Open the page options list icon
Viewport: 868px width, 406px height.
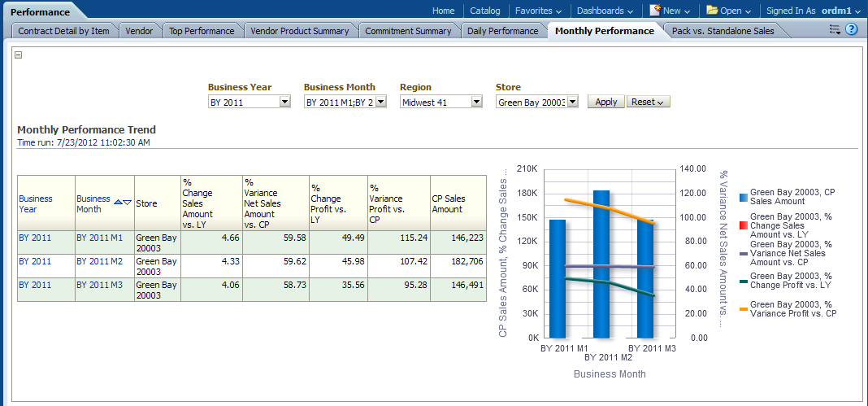point(834,29)
